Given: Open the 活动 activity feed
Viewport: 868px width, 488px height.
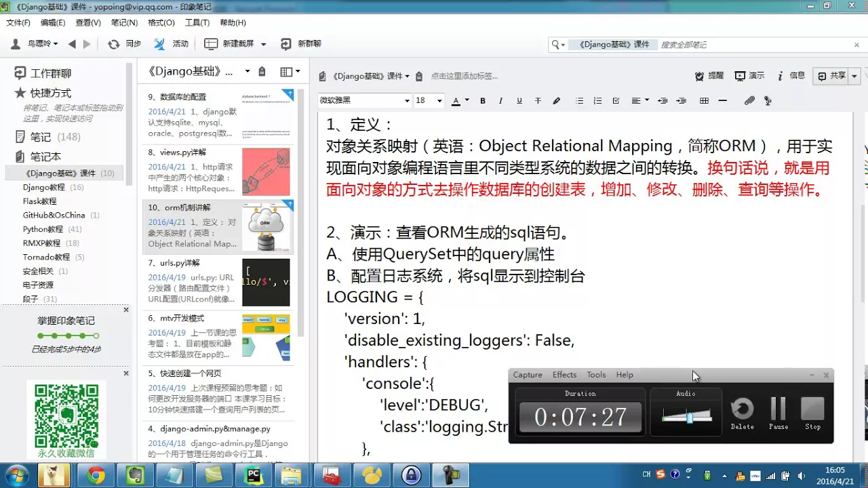Looking at the screenshot, I should pos(171,44).
